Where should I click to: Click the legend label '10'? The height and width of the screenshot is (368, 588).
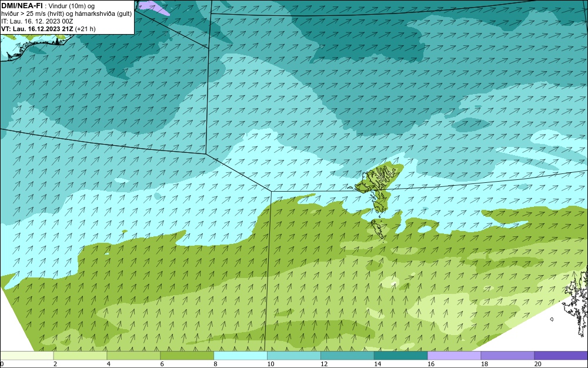270,364
